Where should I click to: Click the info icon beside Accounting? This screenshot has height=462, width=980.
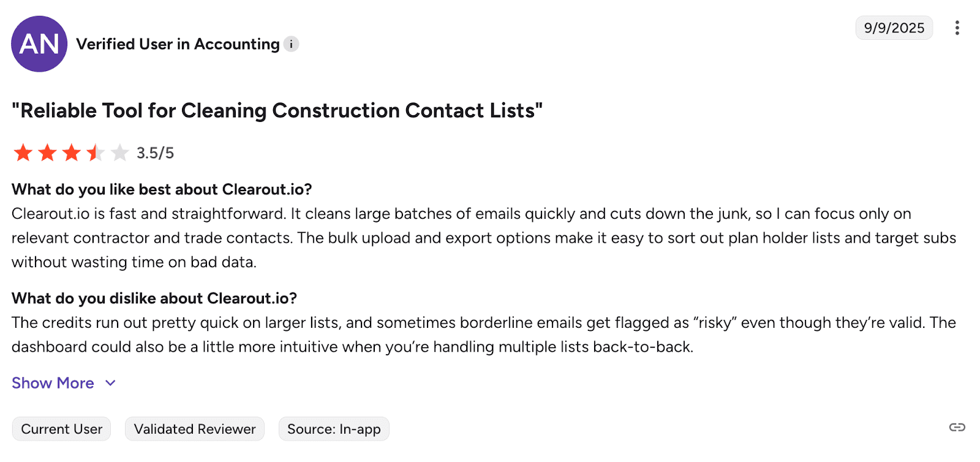click(292, 44)
